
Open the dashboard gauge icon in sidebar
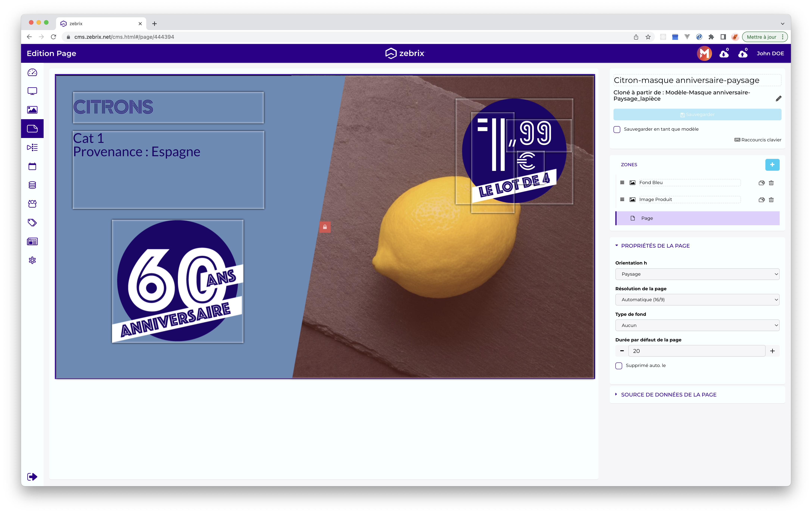pos(32,73)
